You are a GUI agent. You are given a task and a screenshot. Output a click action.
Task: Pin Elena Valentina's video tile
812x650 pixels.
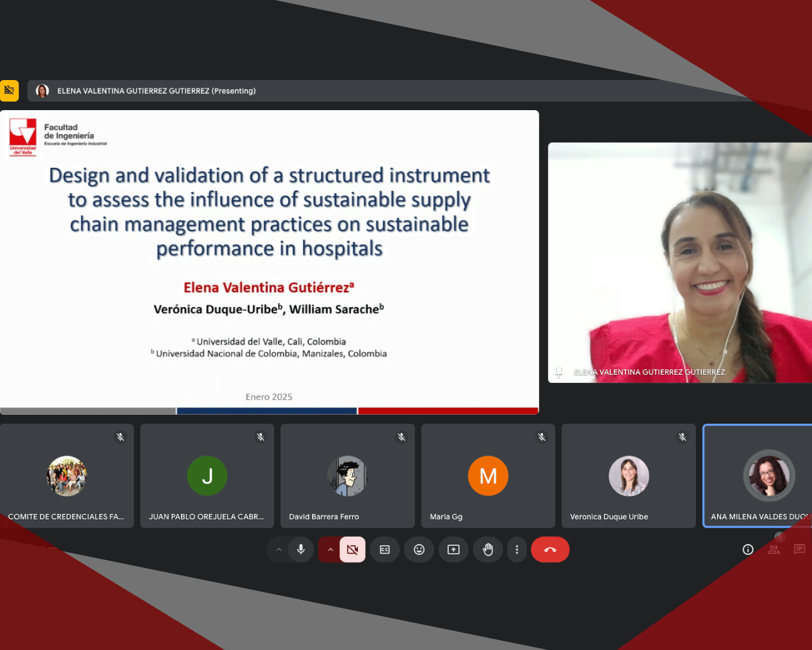click(x=559, y=373)
